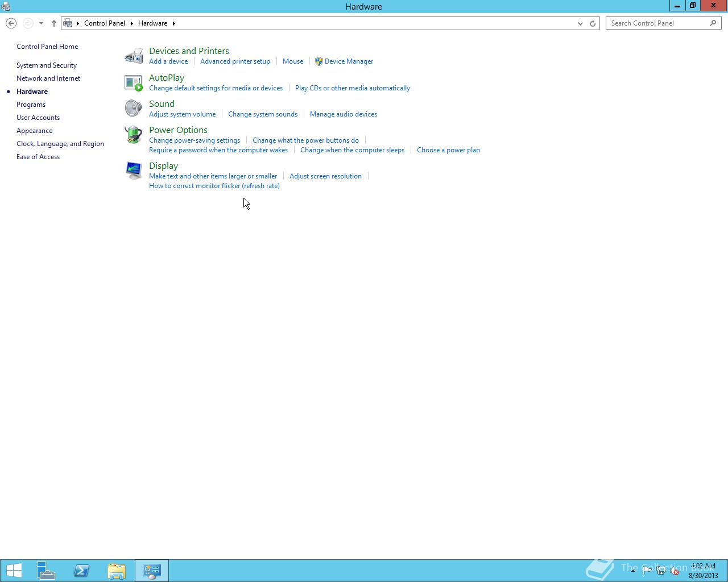Launch PowerShell from the taskbar
Viewport: 728px width, 582px height.
click(81, 571)
